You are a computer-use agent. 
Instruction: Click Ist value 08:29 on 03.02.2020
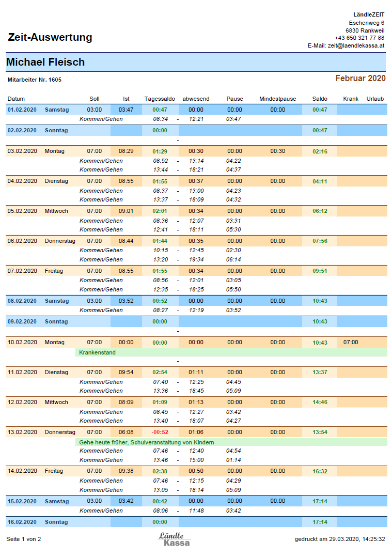(126, 151)
